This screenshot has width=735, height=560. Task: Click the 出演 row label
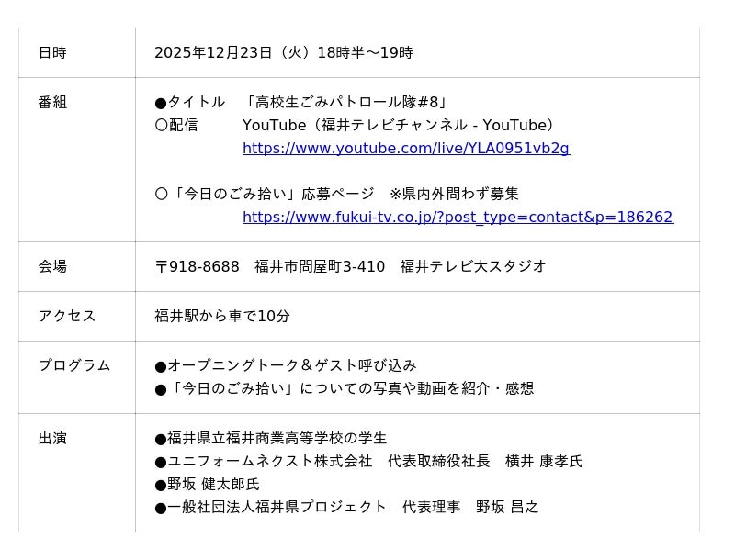coord(52,439)
